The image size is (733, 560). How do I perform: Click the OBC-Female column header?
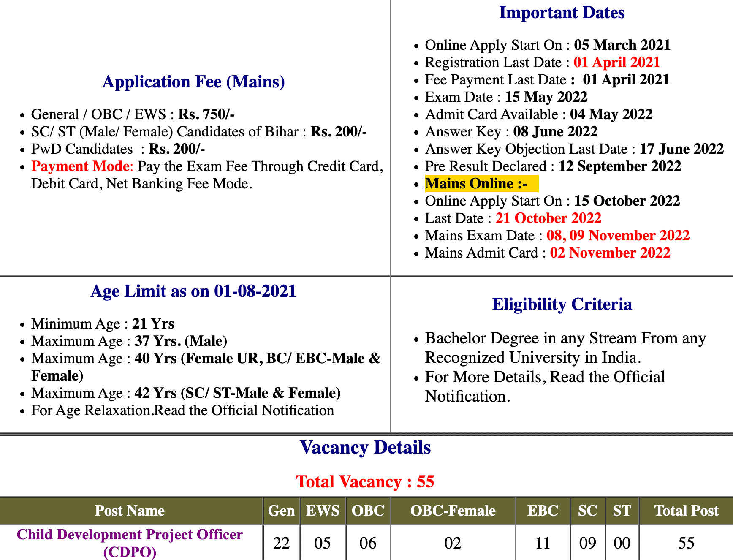click(x=453, y=511)
